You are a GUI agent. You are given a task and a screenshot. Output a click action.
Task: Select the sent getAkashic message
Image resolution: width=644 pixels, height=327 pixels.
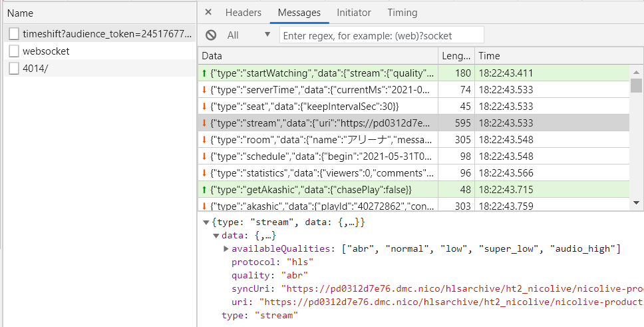(319, 190)
